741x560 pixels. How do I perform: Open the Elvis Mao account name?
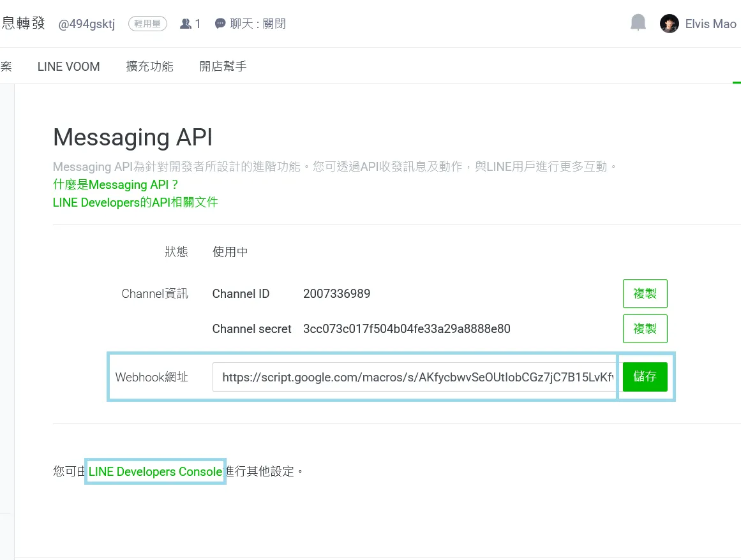point(711,24)
